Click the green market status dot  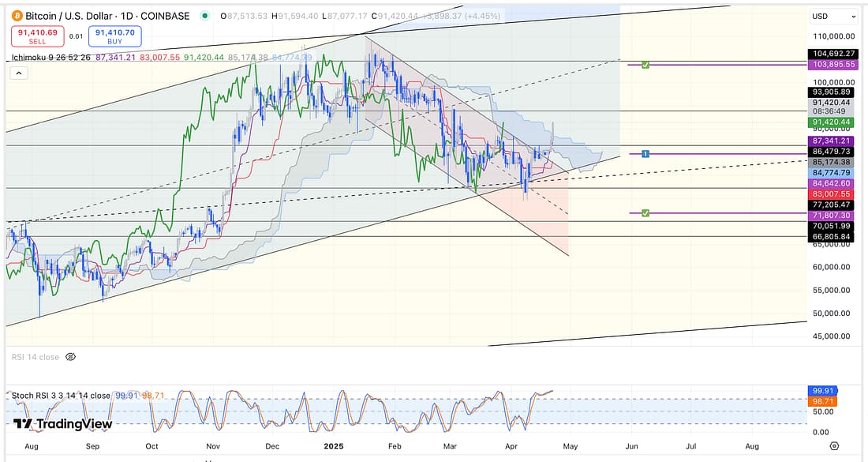(205, 16)
